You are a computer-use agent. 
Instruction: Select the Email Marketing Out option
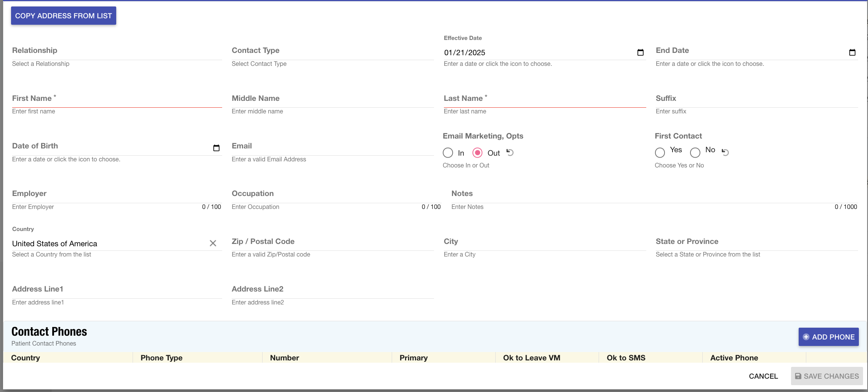[477, 153]
